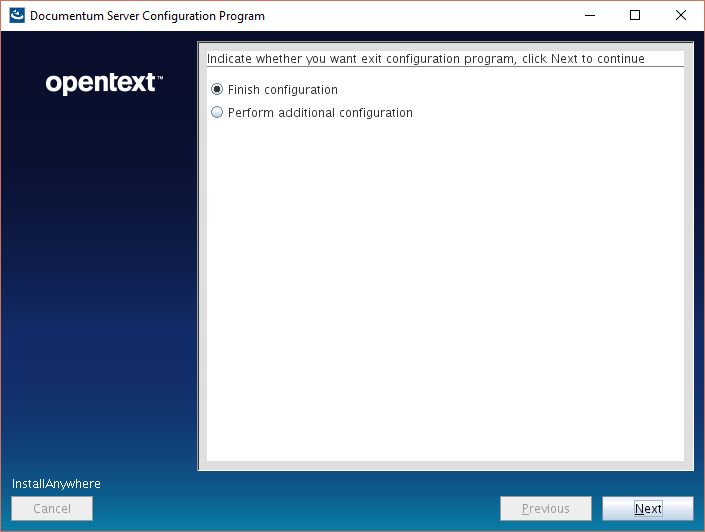This screenshot has width=705, height=532.
Task: Click the exit configuration instruction text
Action: [x=425, y=59]
